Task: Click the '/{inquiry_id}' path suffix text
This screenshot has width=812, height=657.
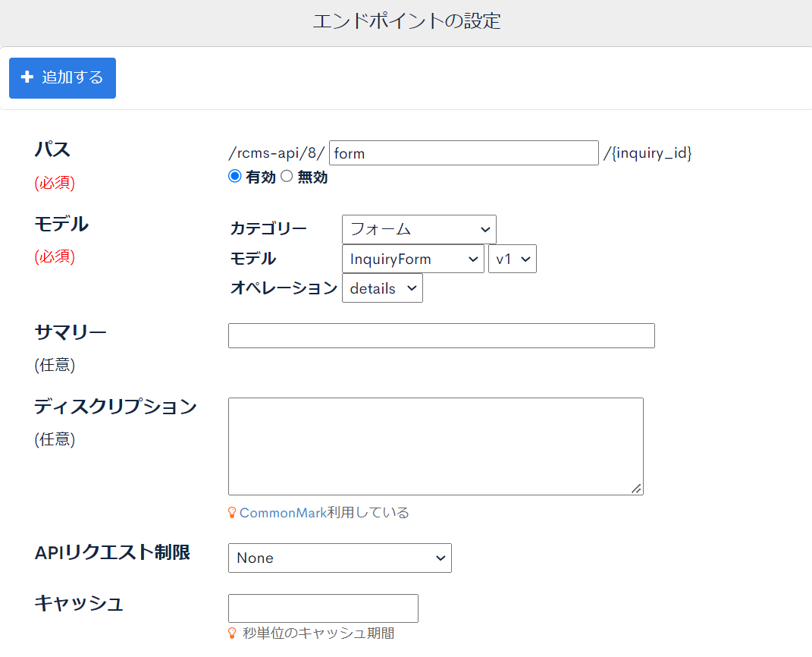Action: [x=647, y=152]
